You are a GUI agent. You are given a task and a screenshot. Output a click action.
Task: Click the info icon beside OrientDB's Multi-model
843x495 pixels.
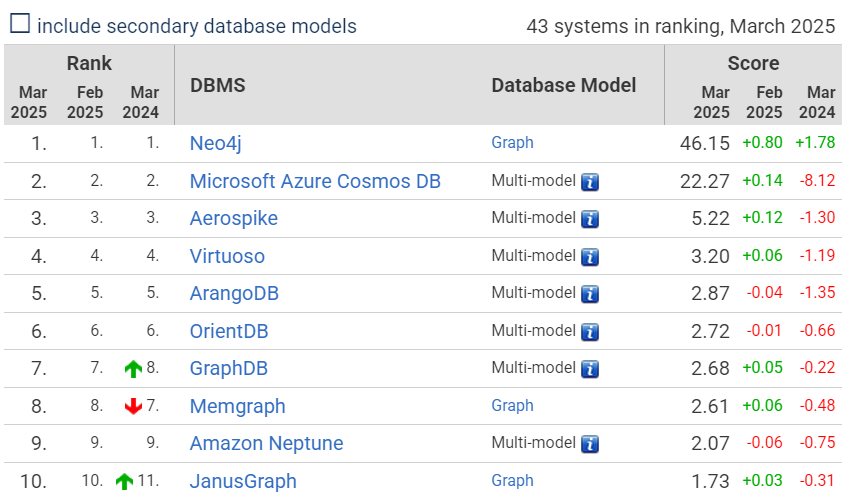pos(590,332)
